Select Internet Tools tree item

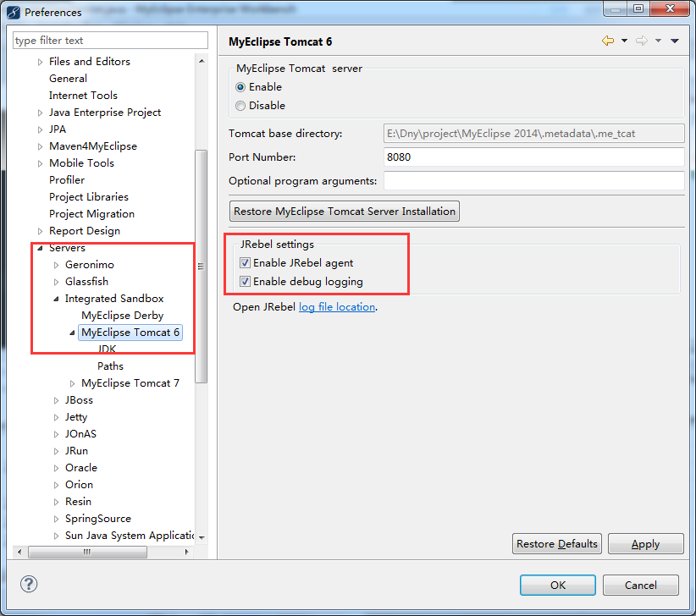coord(83,96)
